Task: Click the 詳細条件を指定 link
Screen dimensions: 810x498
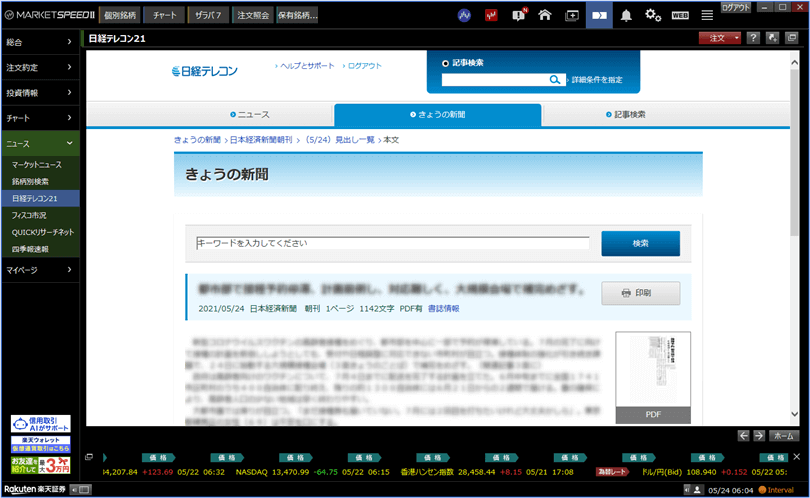Action: click(595, 80)
